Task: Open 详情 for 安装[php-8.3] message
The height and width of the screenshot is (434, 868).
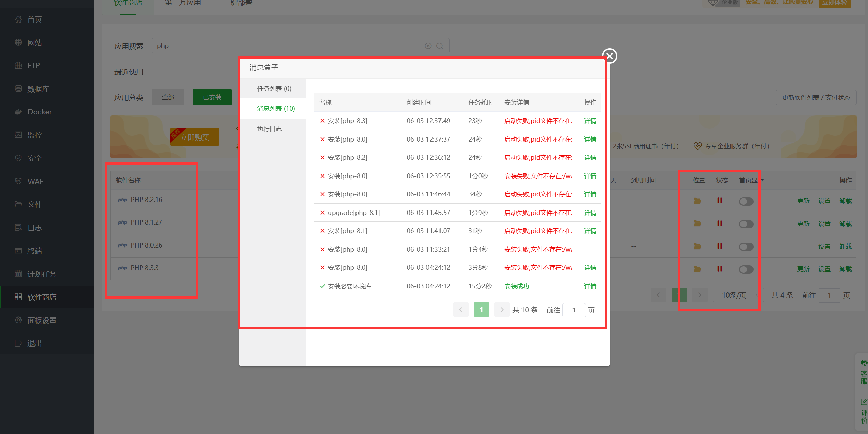Action: (x=590, y=121)
